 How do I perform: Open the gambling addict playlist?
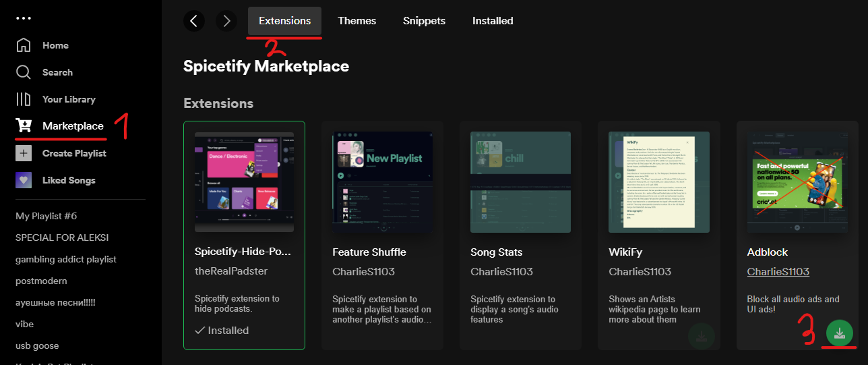tap(66, 259)
